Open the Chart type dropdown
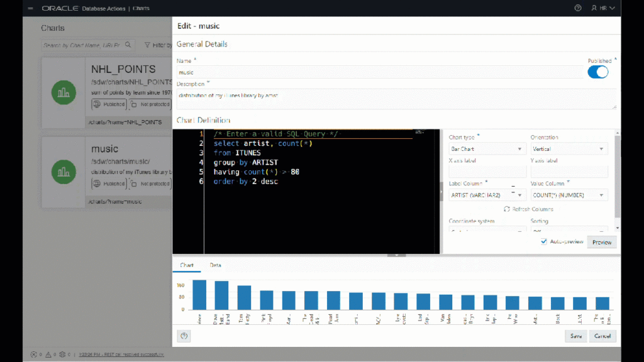Screen dimensions: 644x362 (x=487, y=149)
